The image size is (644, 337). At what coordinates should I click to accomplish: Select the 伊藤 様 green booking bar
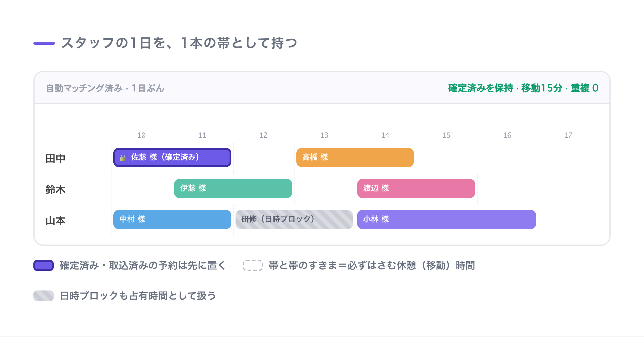click(x=233, y=188)
